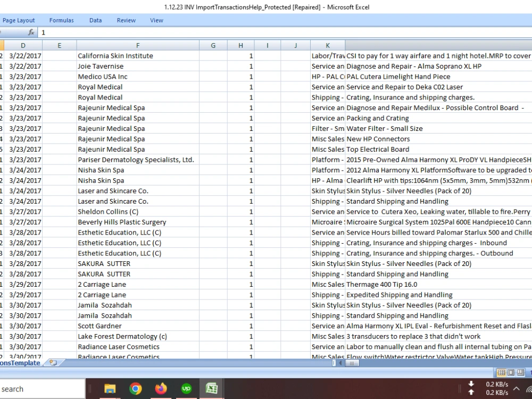
Task: Show hidden system tray icons chevron
Action: pos(516,389)
